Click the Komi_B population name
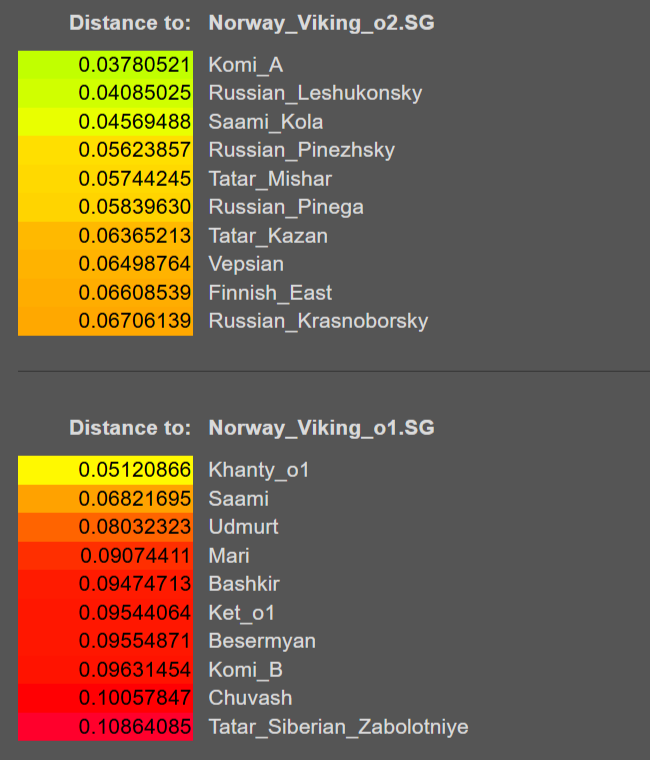 point(246,669)
